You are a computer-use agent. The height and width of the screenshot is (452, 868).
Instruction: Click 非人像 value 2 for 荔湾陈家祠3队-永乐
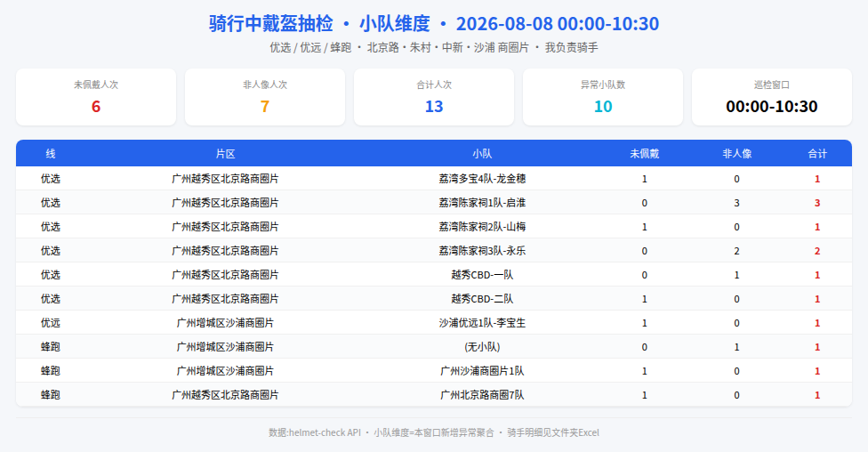coord(736,251)
